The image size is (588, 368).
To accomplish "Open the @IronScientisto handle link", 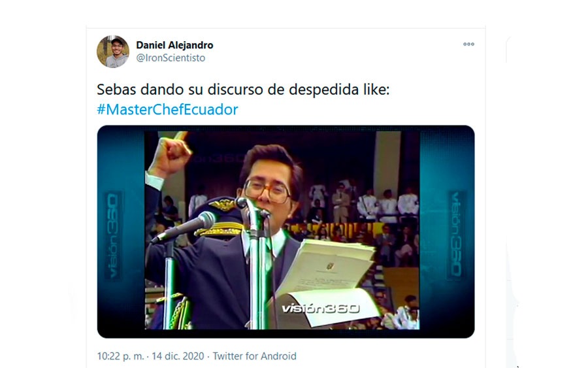I will click(x=171, y=58).
